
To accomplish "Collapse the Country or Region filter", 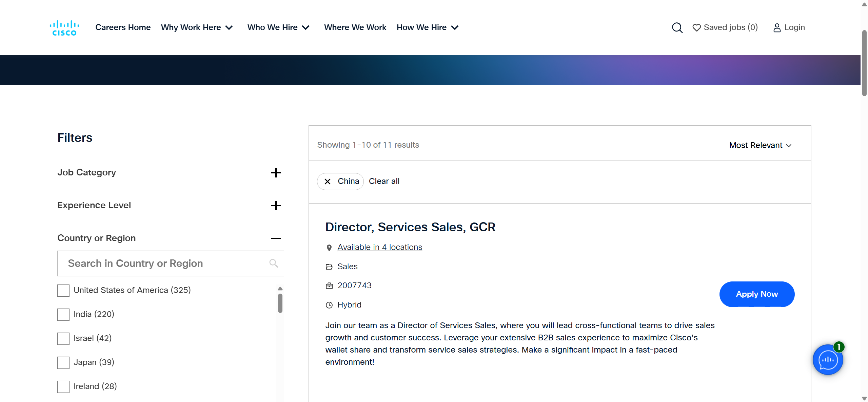I will click(276, 238).
